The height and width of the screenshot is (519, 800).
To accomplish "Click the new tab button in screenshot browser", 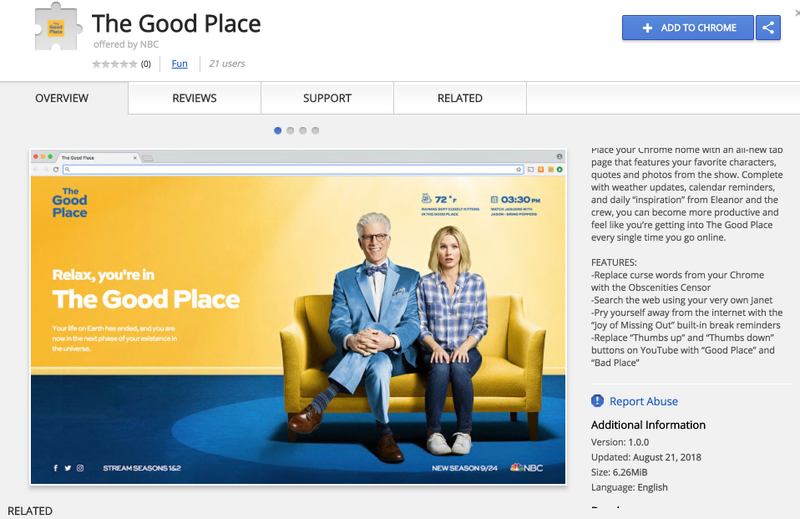I will tap(148, 158).
